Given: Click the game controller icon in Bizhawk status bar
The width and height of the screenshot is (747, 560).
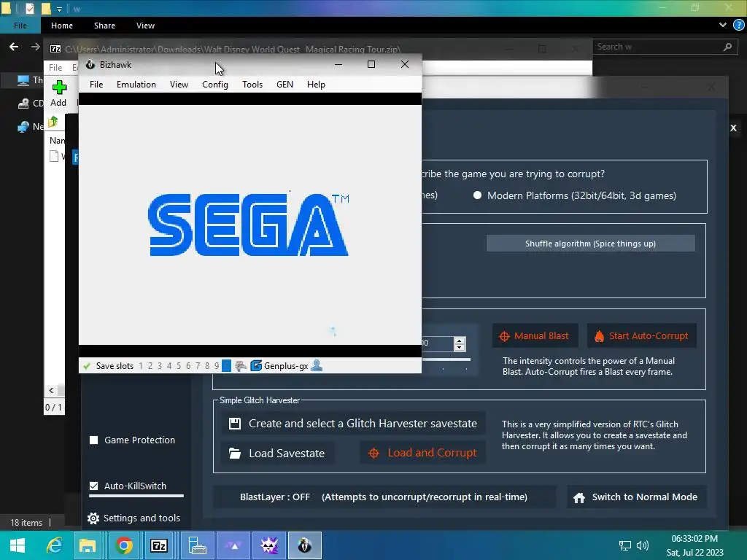Looking at the screenshot, I should click(x=241, y=366).
